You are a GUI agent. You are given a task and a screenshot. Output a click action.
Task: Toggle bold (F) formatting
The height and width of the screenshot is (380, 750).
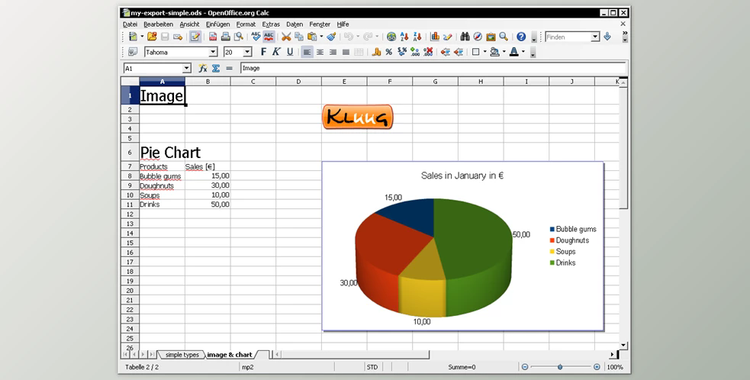[x=264, y=52]
